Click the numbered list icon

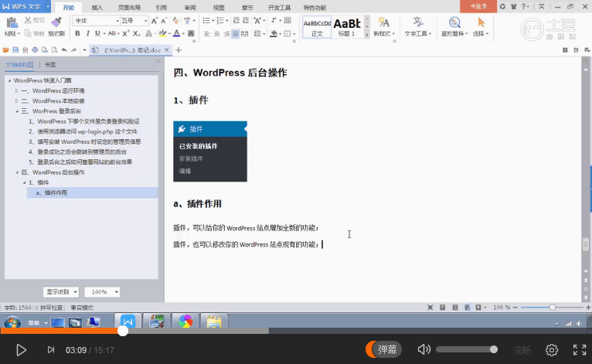[x=220, y=20]
